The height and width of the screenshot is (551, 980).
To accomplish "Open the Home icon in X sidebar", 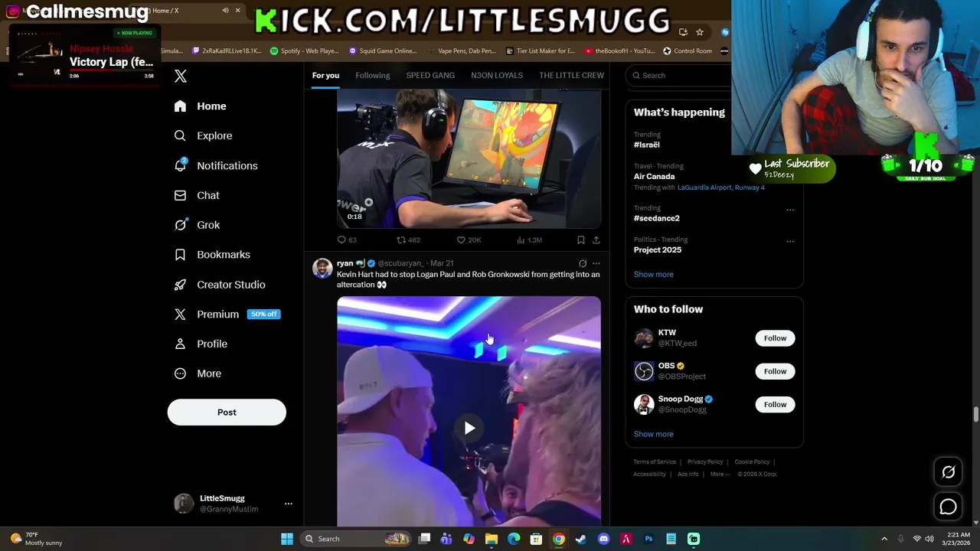I will tap(180, 106).
